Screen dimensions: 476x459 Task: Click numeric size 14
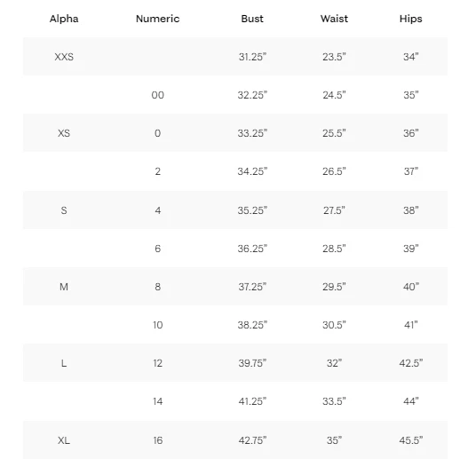(x=157, y=401)
